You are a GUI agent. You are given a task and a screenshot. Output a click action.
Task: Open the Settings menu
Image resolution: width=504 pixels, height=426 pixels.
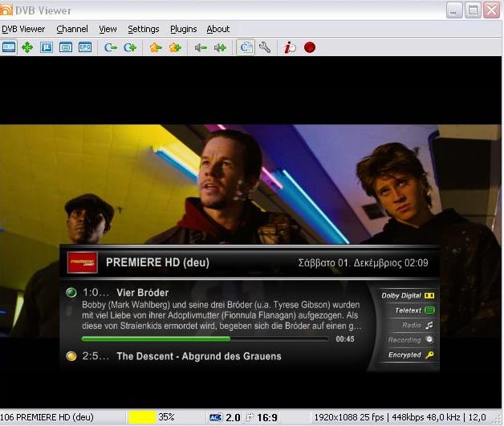tap(144, 29)
